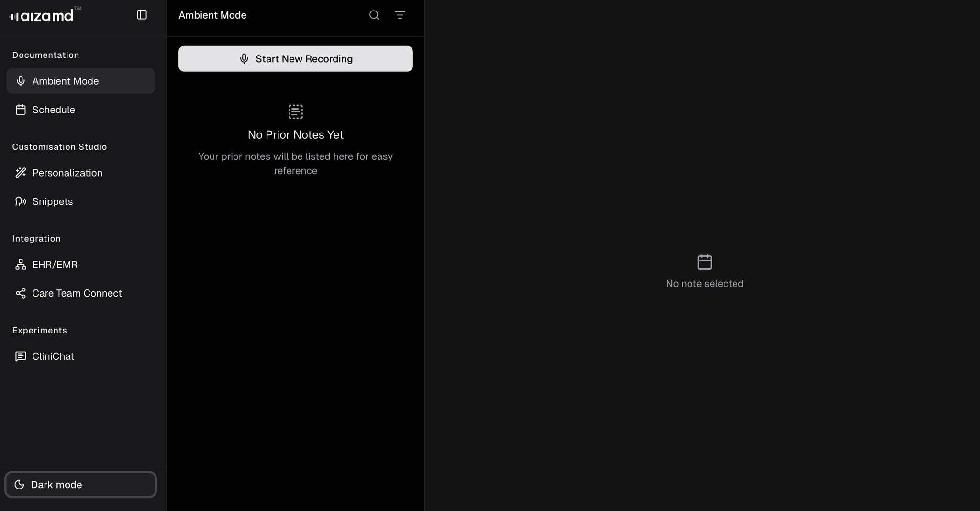Open the EHR/EMR integration page
This screenshot has height=511, width=980.
[80, 265]
